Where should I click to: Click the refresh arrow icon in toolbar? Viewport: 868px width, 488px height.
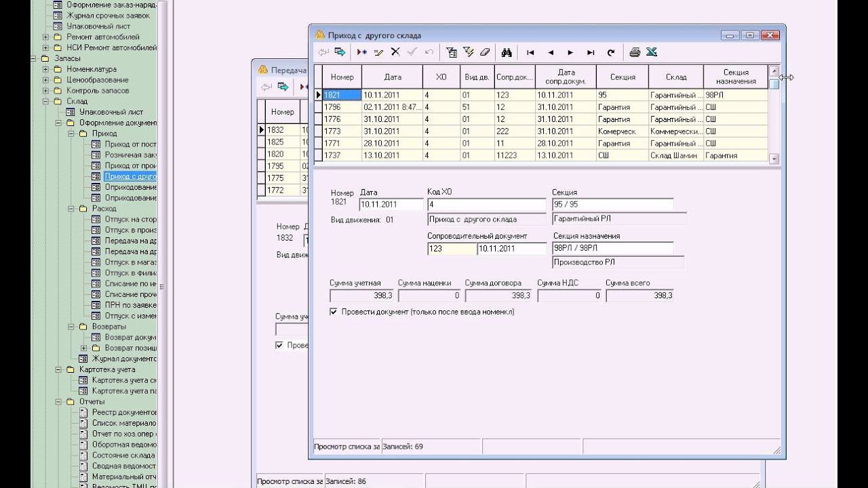pos(611,52)
